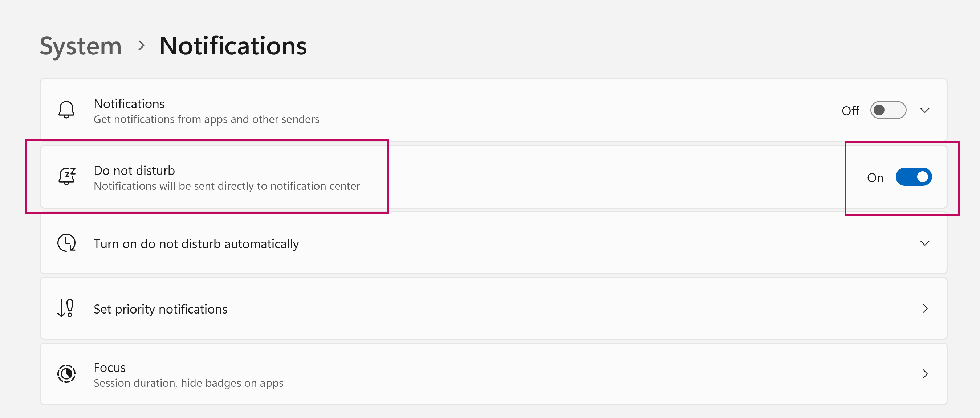
Task: Click the priority notifications arrow icon
Action: point(65,308)
